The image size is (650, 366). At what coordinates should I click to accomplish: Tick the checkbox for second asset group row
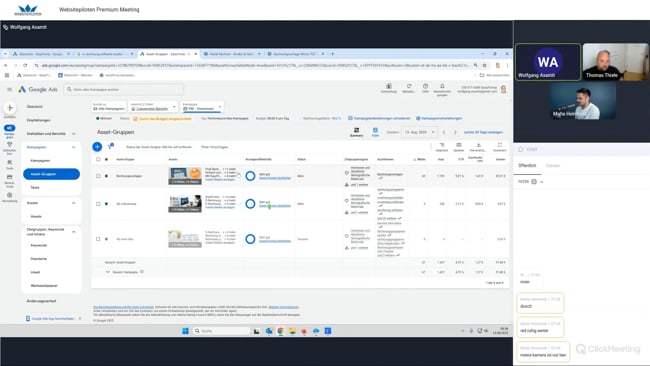(98, 204)
